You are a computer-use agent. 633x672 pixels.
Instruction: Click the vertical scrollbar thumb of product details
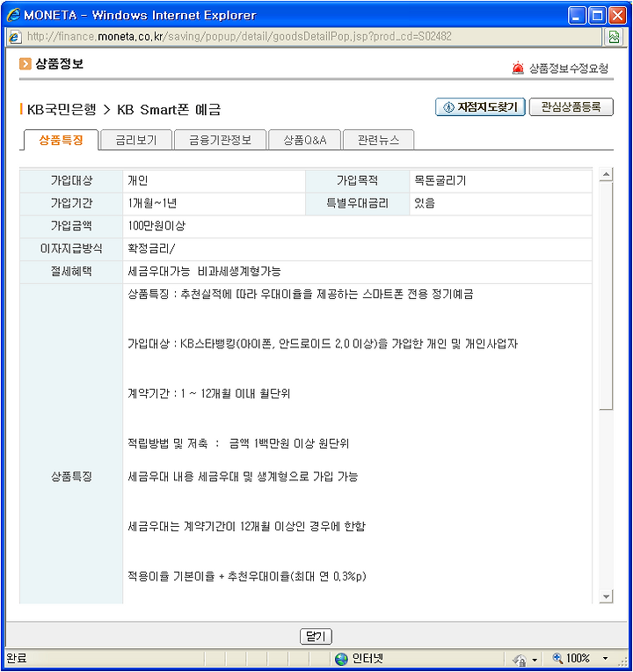pos(606,296)
